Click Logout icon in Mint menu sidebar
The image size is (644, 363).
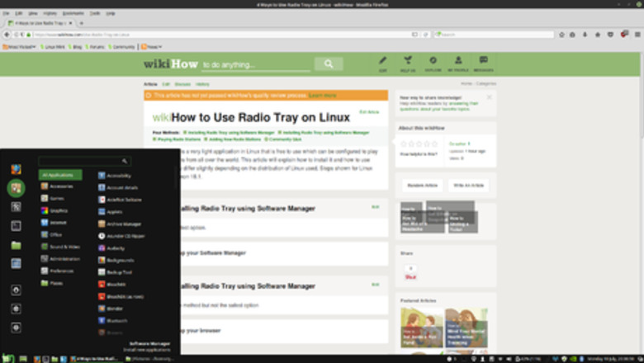[16, 309]
